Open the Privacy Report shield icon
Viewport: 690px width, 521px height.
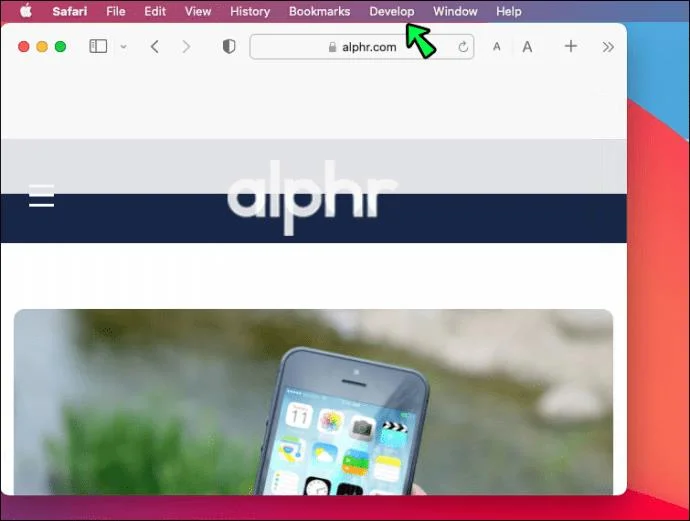click(229, 46)
